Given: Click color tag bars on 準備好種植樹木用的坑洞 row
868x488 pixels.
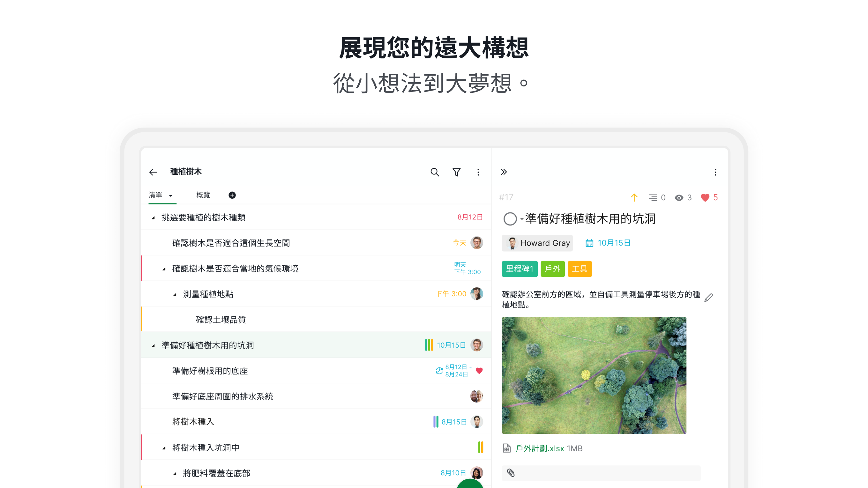Looking at the screenshot, I should [x=429, y=345].
